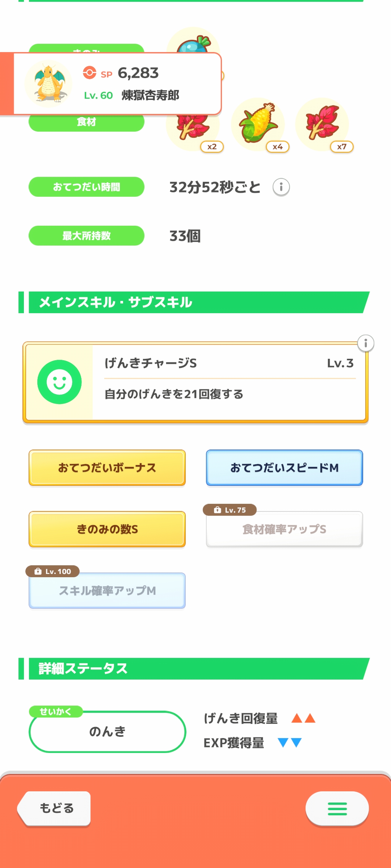
Task: Open info next to 32分52秒ごと
Action: [x=281, y=187]
